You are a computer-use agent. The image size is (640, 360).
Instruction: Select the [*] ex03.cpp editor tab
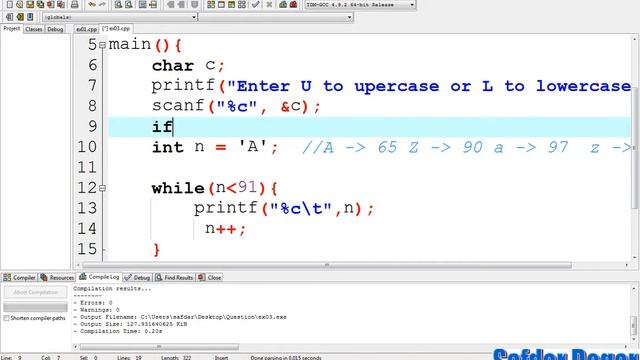116,29
